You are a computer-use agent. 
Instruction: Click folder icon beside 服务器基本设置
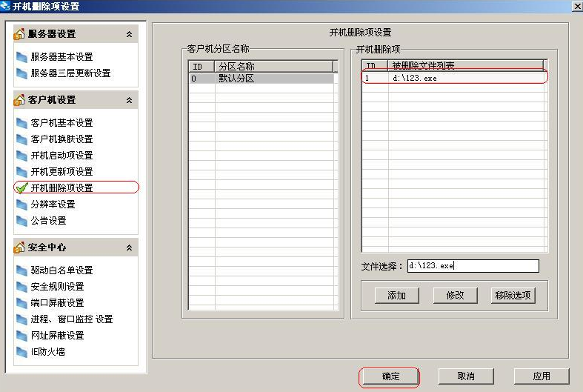pyautogui.click(x=21, y=57)
